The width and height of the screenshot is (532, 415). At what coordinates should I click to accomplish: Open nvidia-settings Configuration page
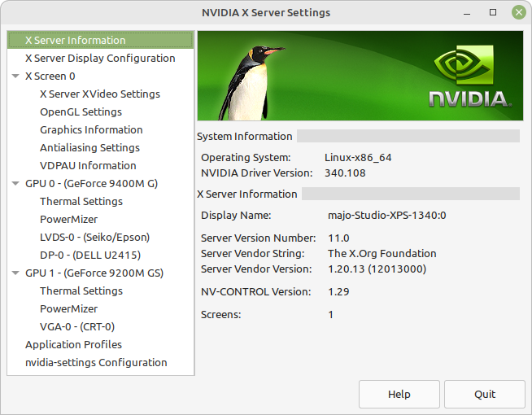pyautogui.click(x=96, y=363)
